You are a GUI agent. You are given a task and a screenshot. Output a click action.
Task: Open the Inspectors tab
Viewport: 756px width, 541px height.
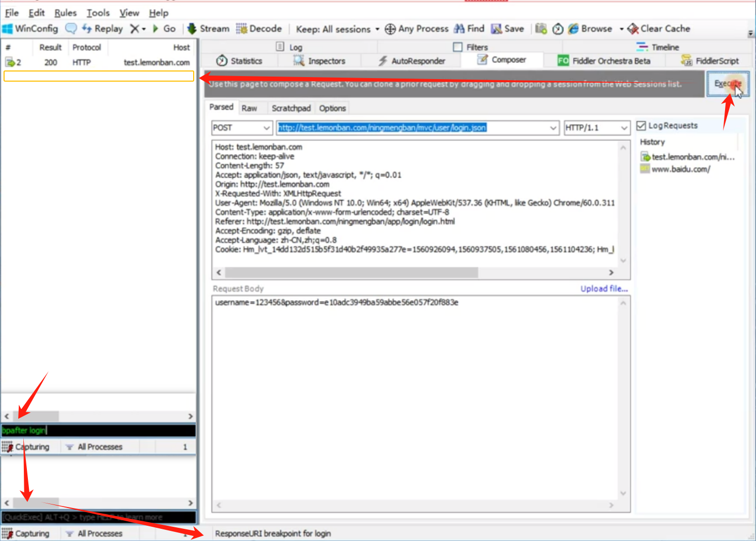pyautogui.click(x=319, y=61)
